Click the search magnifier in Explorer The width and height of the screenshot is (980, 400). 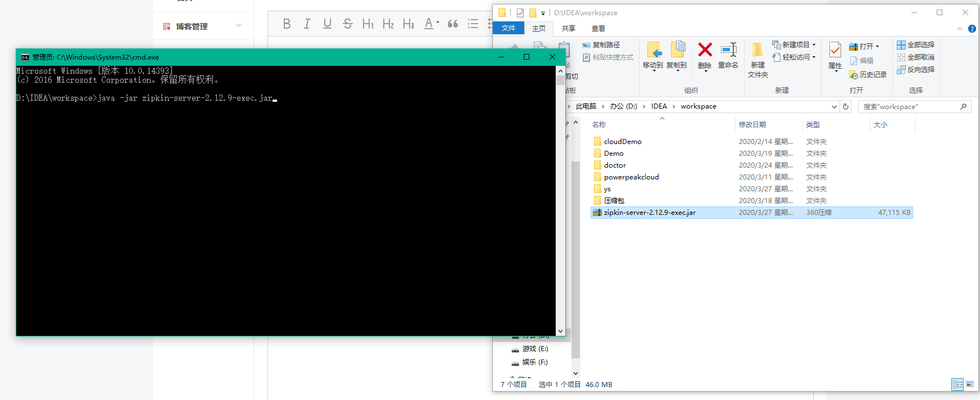coord(963,106)
